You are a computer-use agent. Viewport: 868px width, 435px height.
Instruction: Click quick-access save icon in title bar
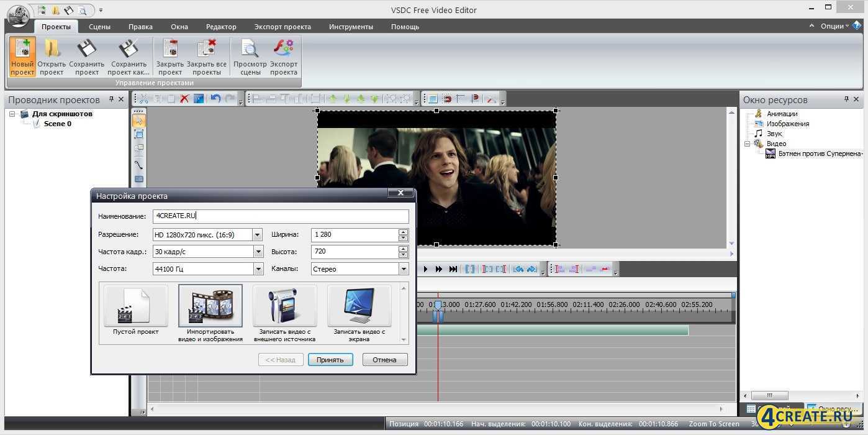point(69,11)
